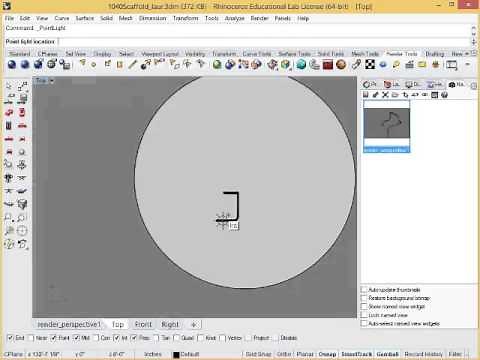Image resolution: width=480 pixels, height=360 pixels.
Task: Open the Panels menu
Action: 283,18
